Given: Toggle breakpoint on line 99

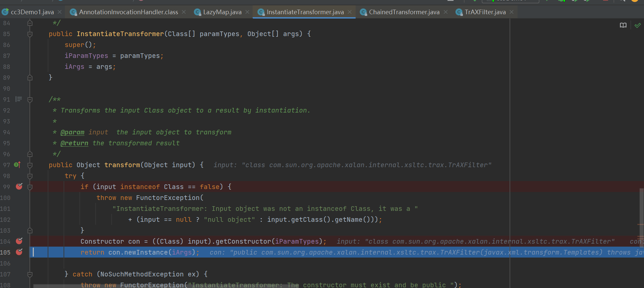Looking at the screenshot, I should click(19, 187).
